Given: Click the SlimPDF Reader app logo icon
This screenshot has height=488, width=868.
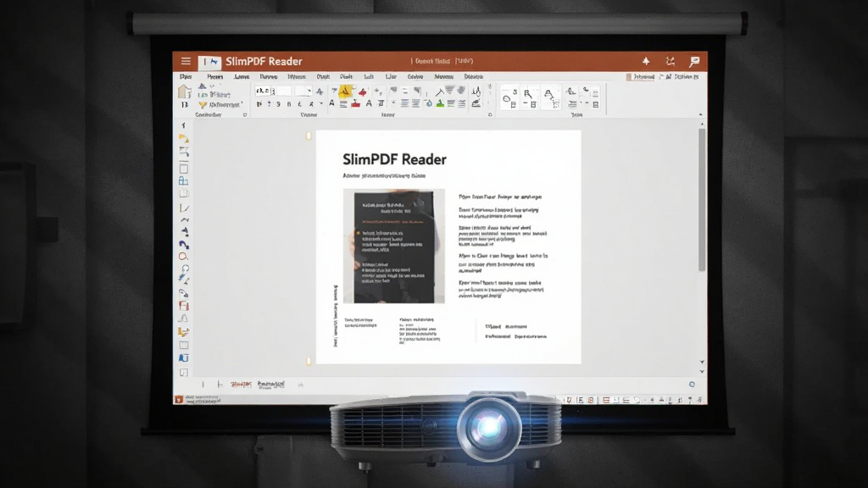Looking at the screenshot, I should pyautogui.click(x=210, y=62).
